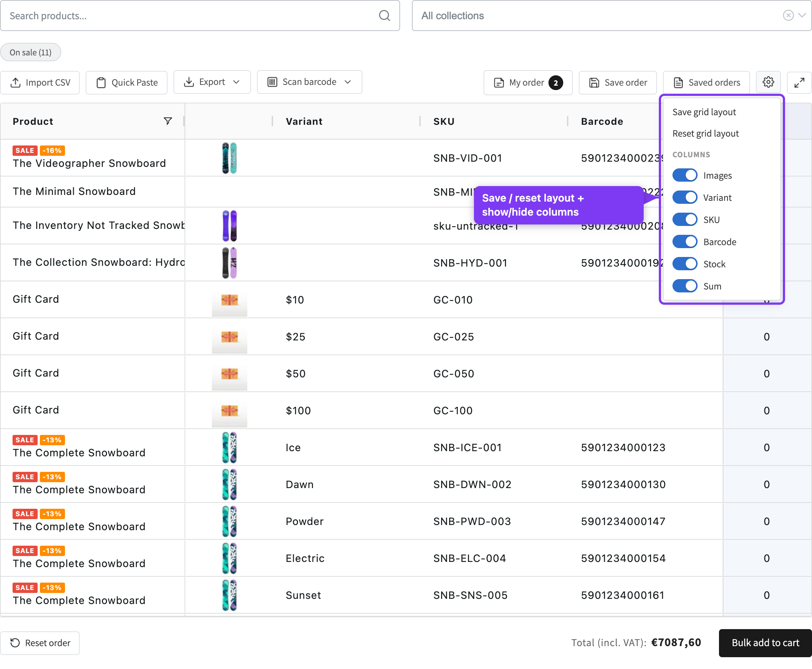Click the search magnifier icon
The image size is (812, 669).
(385, 16)
